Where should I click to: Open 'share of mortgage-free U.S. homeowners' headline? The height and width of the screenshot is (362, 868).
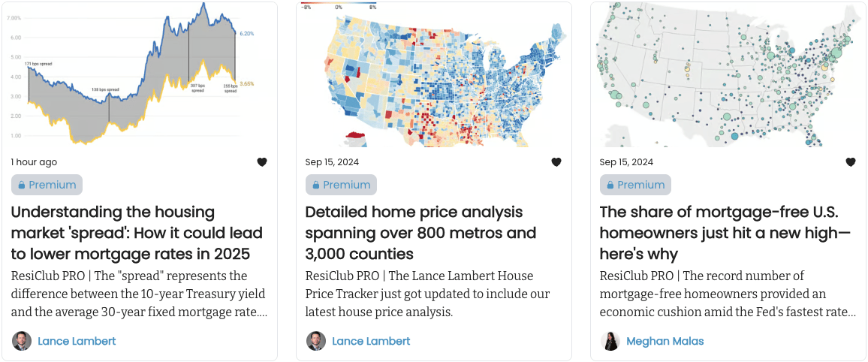point(725,233)
